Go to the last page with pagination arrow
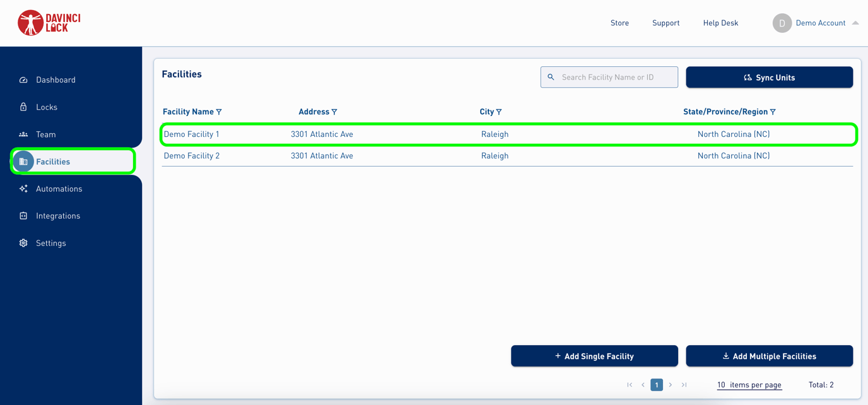 (684, 385)
